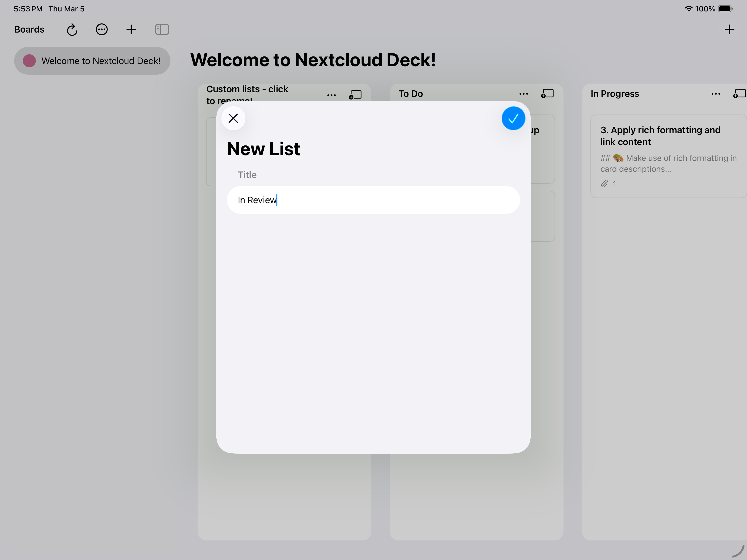Click the pink board color circle
Viewport: 747px width, 560px height.
29,61
